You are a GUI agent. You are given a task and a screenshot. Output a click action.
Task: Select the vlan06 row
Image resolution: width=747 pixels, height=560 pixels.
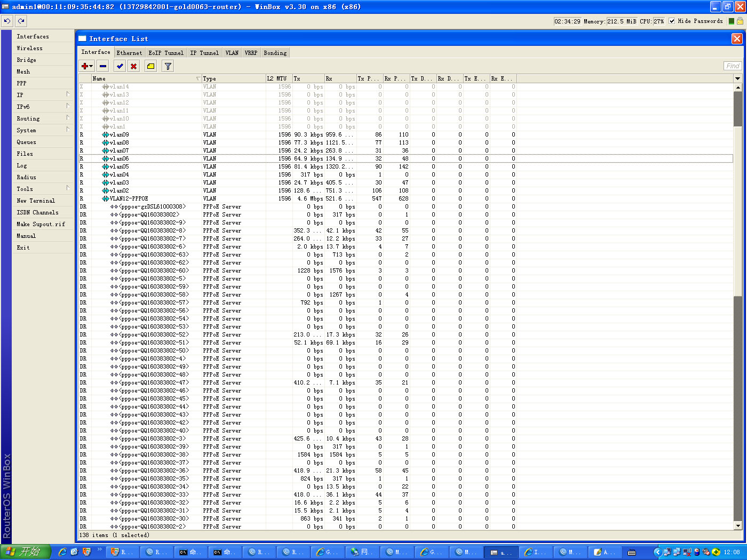406,158
